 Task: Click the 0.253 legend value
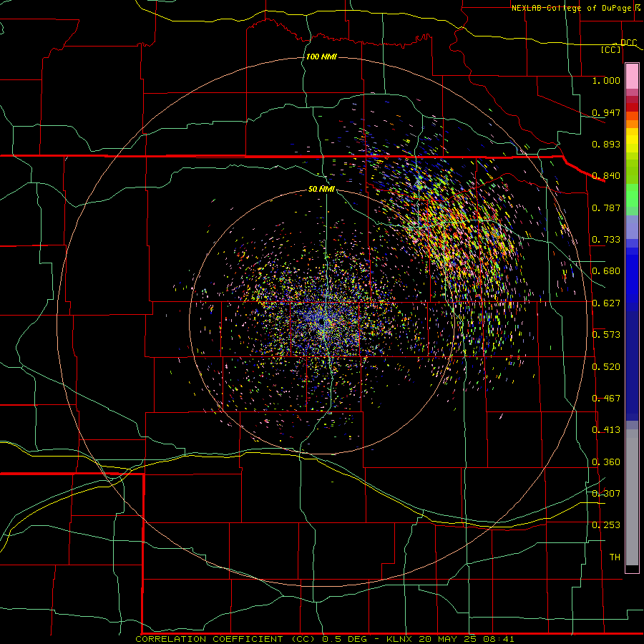coord(606,525)
